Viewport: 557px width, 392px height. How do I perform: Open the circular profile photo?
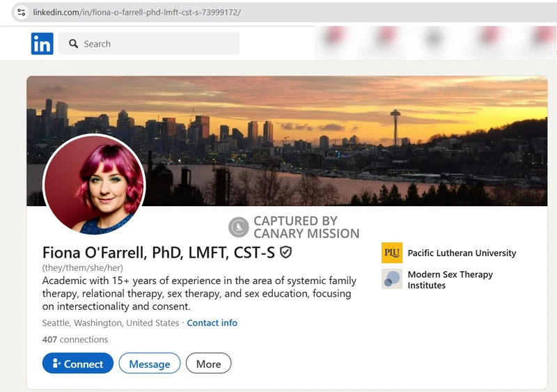pyautogui.click(x=94, y=185)
